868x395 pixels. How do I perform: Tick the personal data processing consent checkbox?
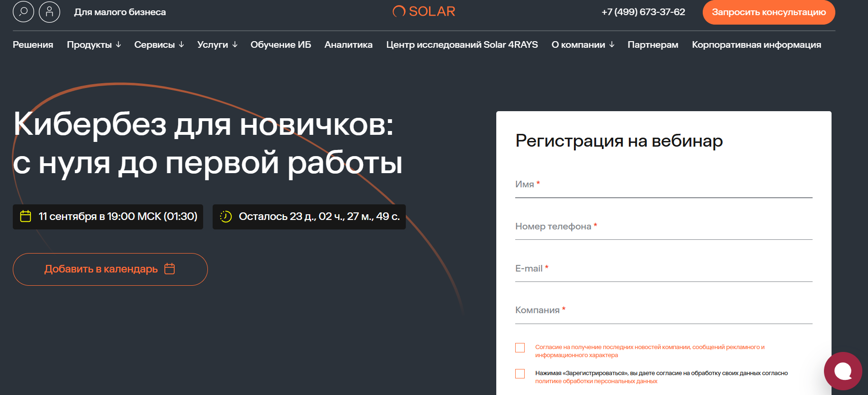(520, 374)
